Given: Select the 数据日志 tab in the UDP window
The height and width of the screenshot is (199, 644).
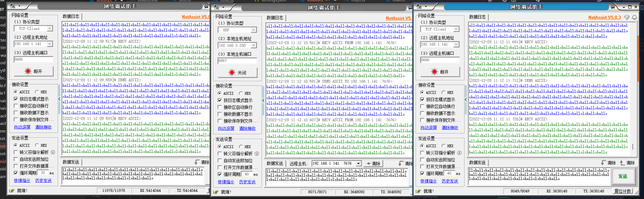Looking at the screenshot, I should tap(275, 18).
